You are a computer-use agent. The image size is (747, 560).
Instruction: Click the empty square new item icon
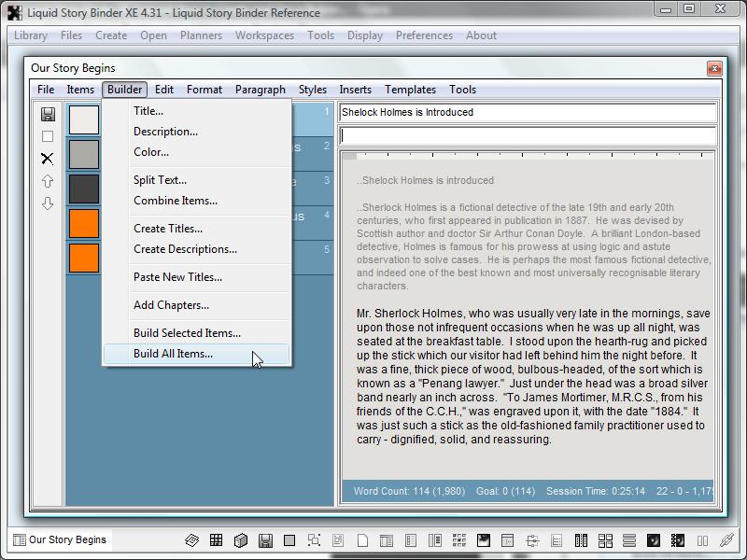point(48,136)
